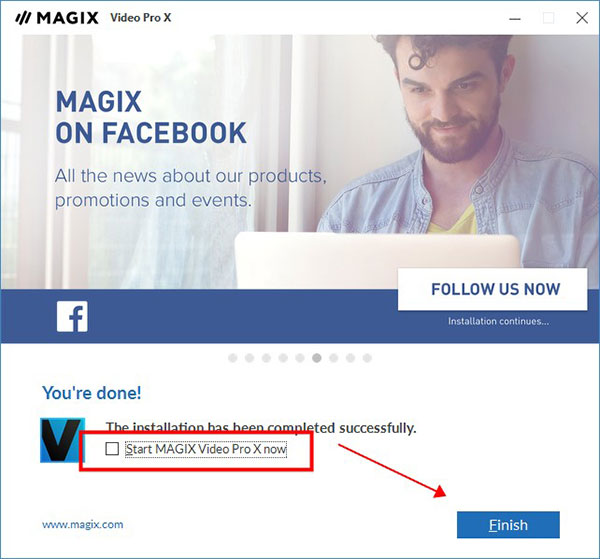Select the third carousel slide dot
600x559 pixels.
coord(266,358)
